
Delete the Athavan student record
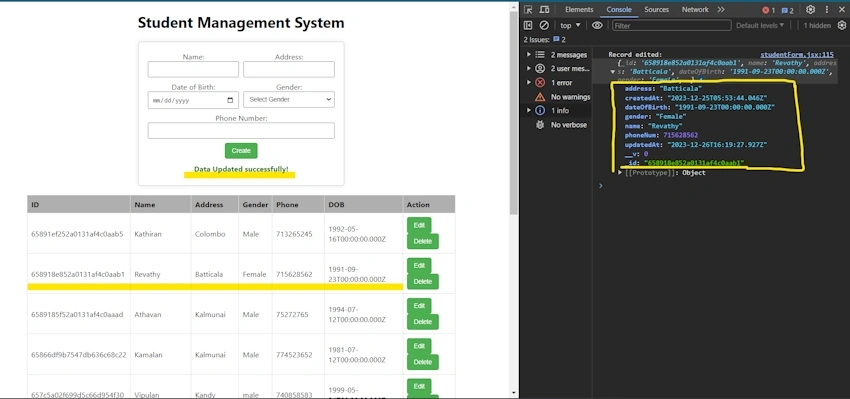423,321
